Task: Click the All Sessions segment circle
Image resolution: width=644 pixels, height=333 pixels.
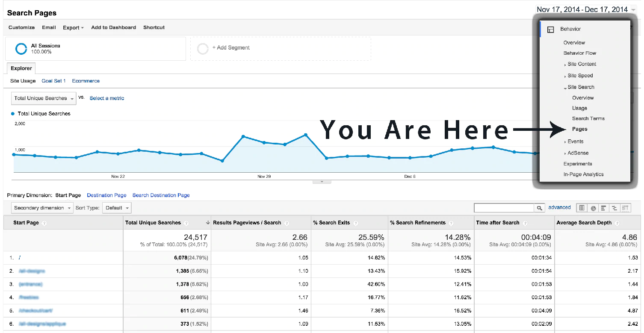Action: click(21, 48)
